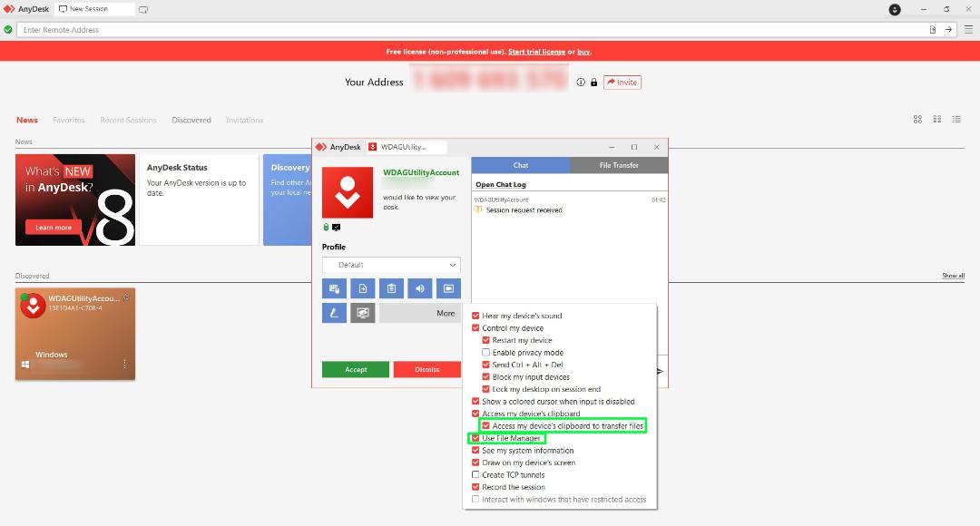Switch to the File Transfer tab

619,165
